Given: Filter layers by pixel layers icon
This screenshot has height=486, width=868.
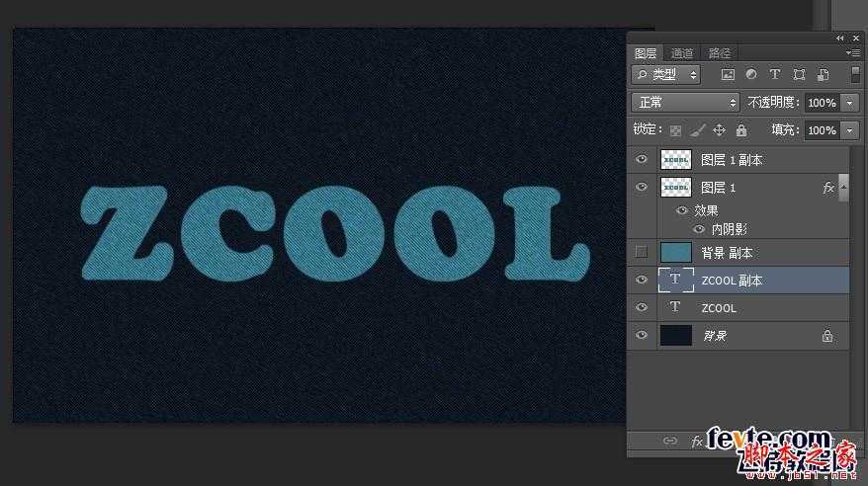Looking at the screenshot, I should pyautogui.click(x=728, y=75).
